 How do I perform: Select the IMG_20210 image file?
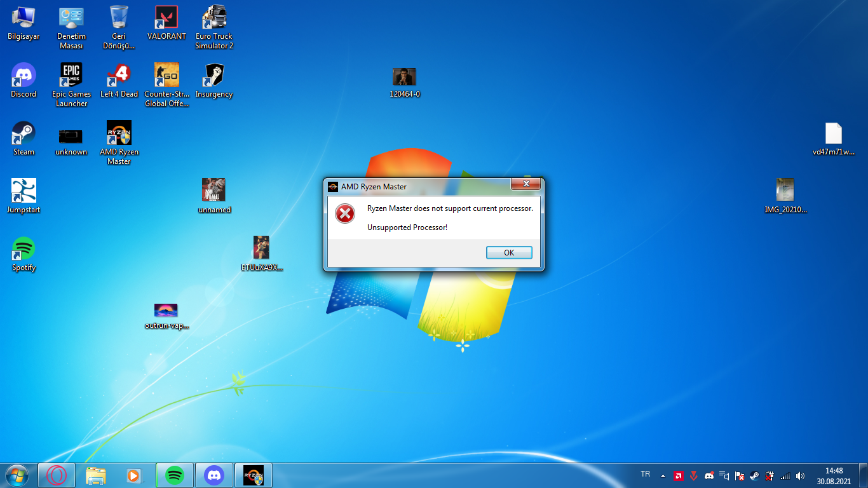click(785, 196)
